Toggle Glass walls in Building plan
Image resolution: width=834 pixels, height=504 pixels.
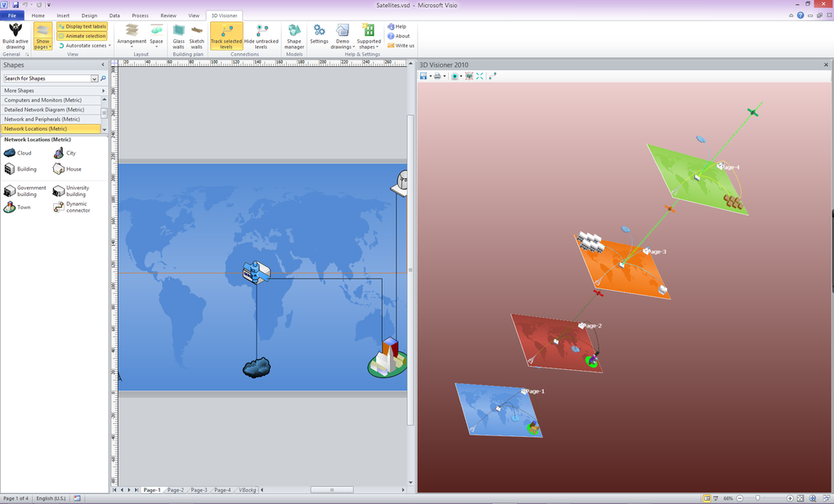pyautogui.click(x=179, y=36)
